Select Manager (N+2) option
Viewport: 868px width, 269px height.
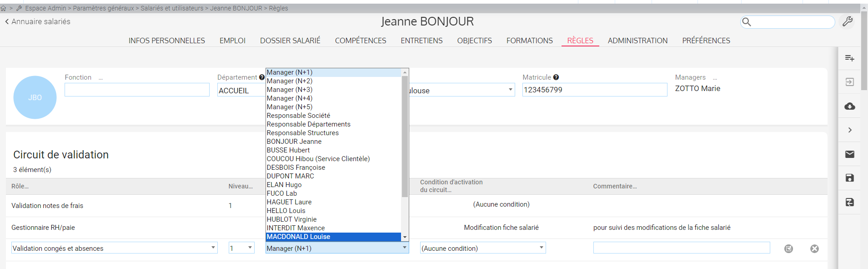(x=333, y=81)
